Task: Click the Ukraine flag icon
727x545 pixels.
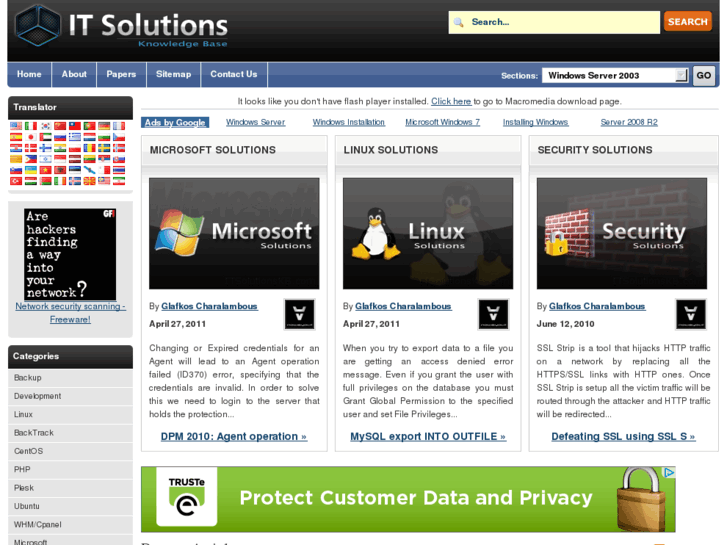Action: click(x=31, y=170)
